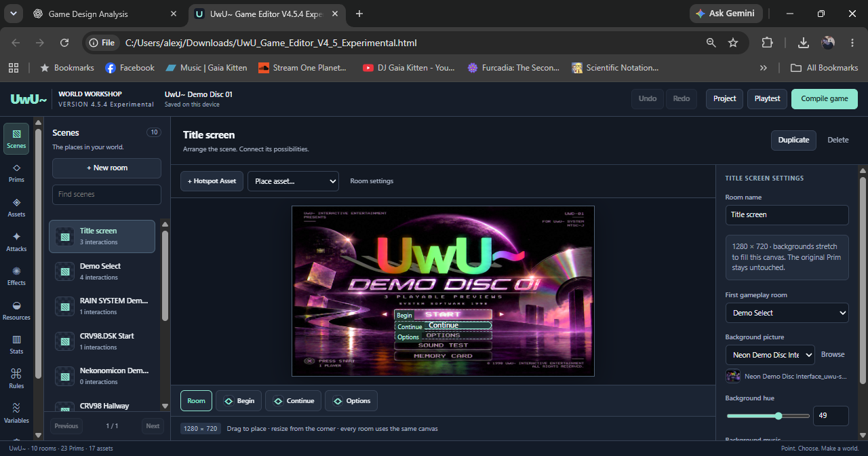Browse for a background picture
The image size is (868, 456).
click(x=833, y=355)
